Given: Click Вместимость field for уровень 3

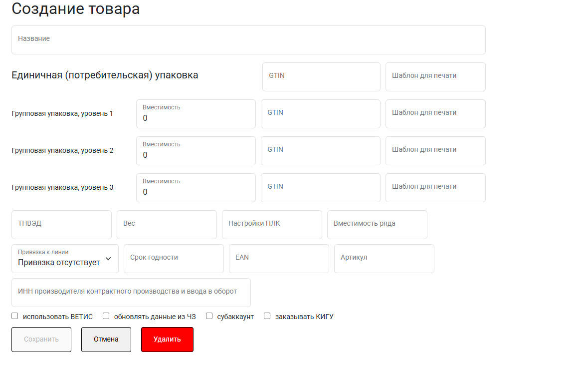Looking at the screenshot, I should pyautogui.click(x=196, y=188).
